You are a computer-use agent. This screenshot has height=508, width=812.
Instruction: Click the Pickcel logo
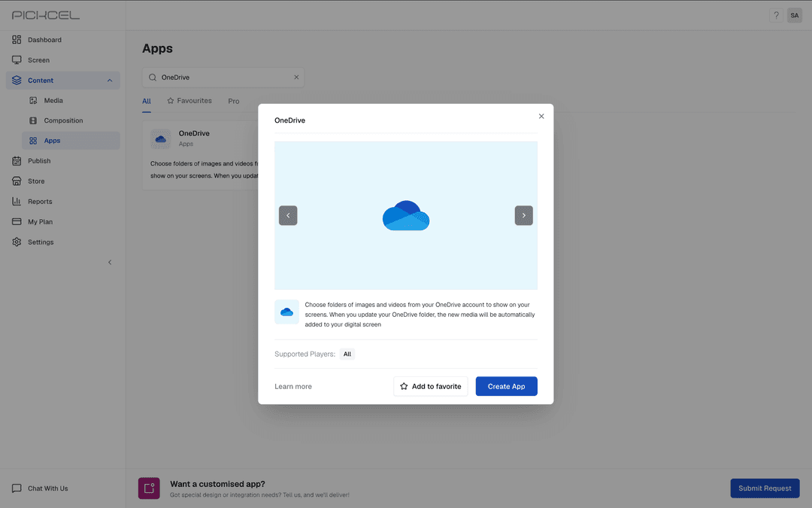tap(46, 15)
